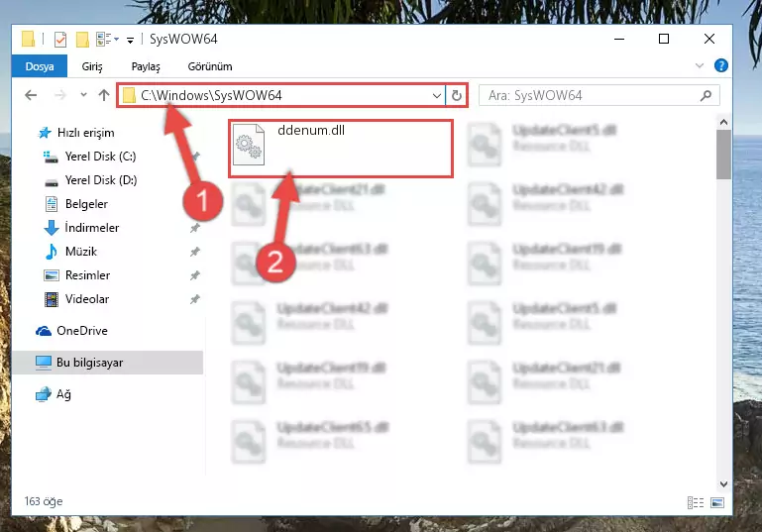The height and width of the screenshot is (532, 762).
Task: Click the scroll up arrow of file list
Action: click(x=723, y=122)
